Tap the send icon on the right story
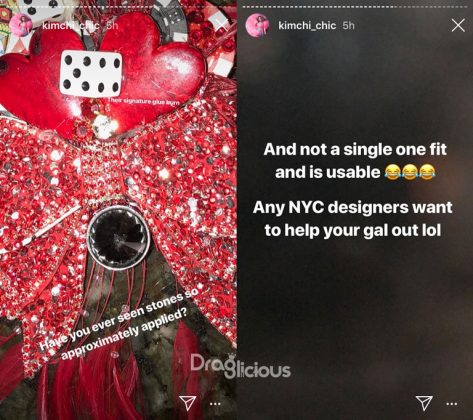 tap(424, 403)
